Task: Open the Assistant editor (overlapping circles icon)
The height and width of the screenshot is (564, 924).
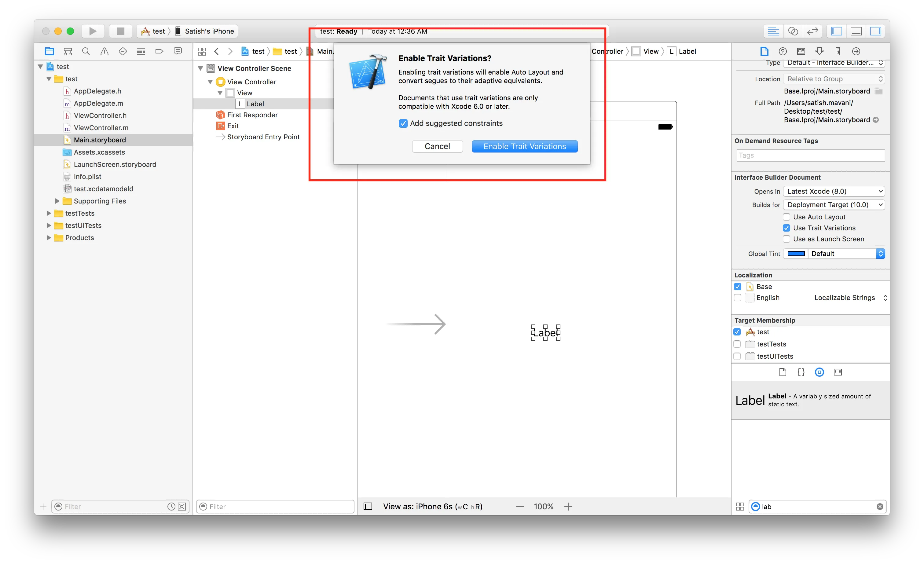Action: tap(793, 31)
